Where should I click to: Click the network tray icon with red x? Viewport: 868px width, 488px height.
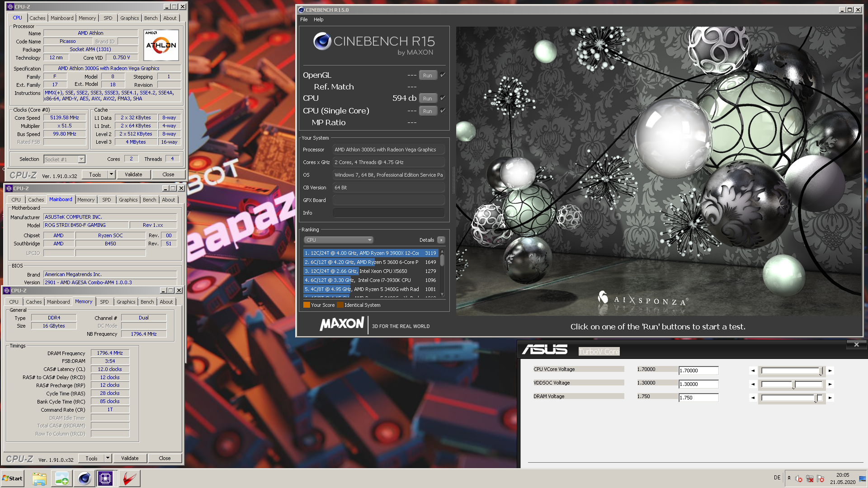[810, 479]
